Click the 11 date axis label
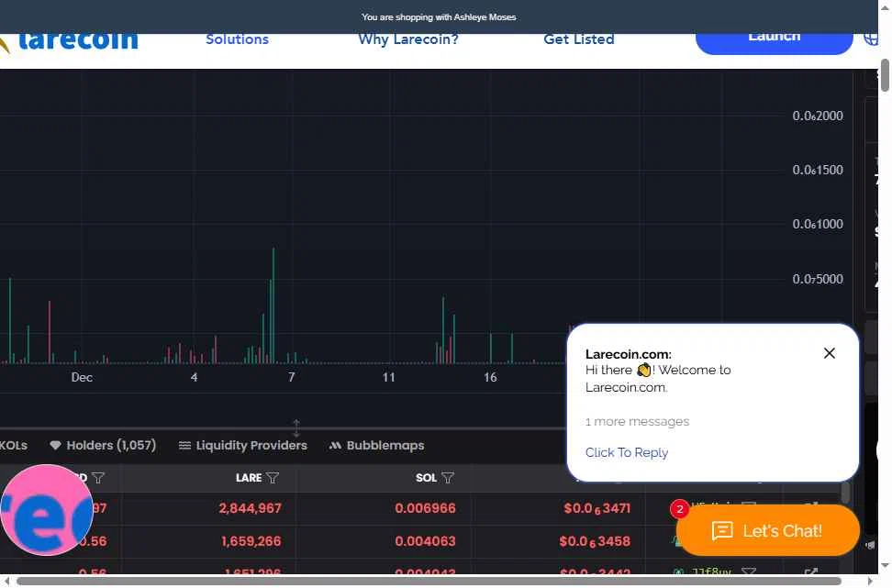 tap(388, 378)
